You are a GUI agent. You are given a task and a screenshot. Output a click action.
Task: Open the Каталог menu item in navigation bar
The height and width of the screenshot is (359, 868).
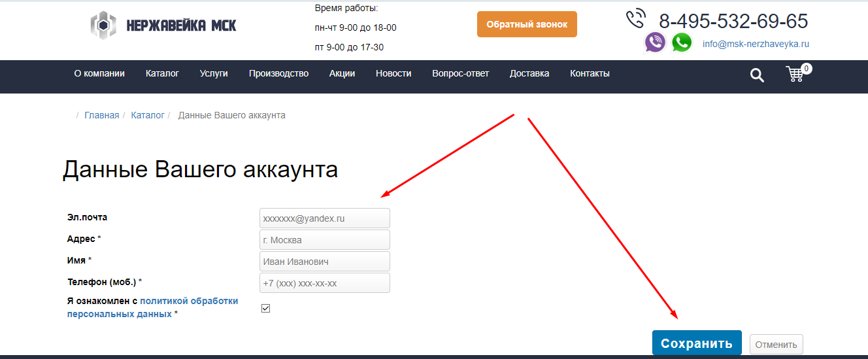click(x=162, y=73)
